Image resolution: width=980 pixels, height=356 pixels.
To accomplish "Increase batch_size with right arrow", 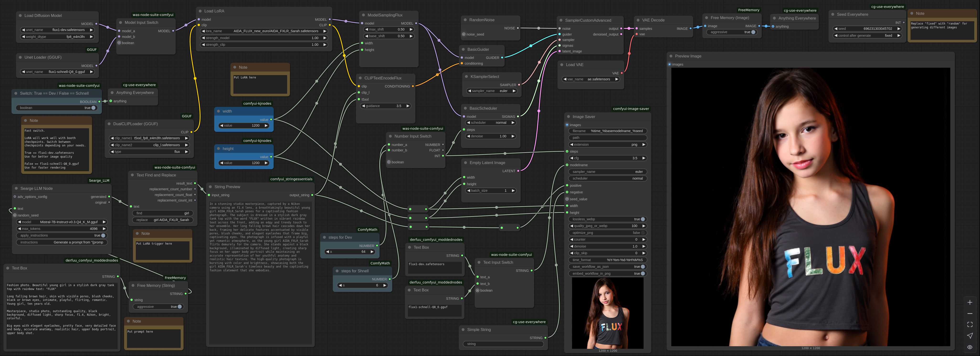I will (513, 191).
